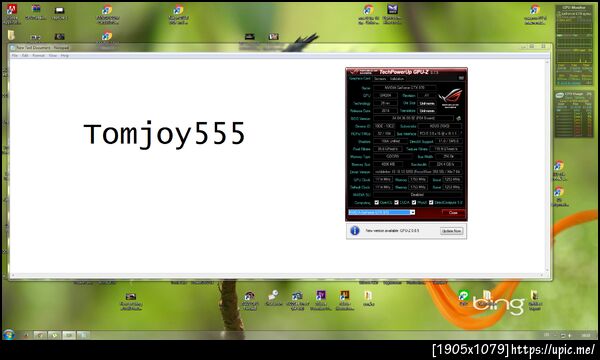Click the CPU Usage desktop gadget

[x=574, y=114]
